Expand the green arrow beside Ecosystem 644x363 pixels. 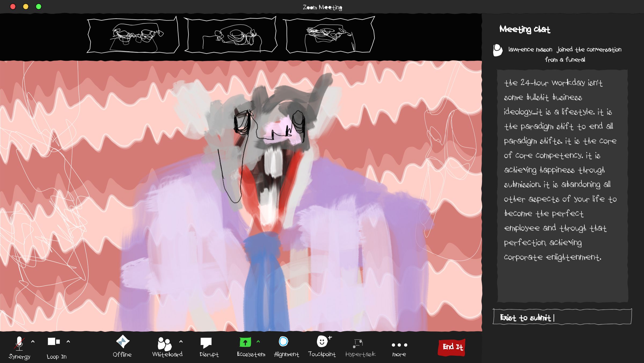[x=258, y=342]
